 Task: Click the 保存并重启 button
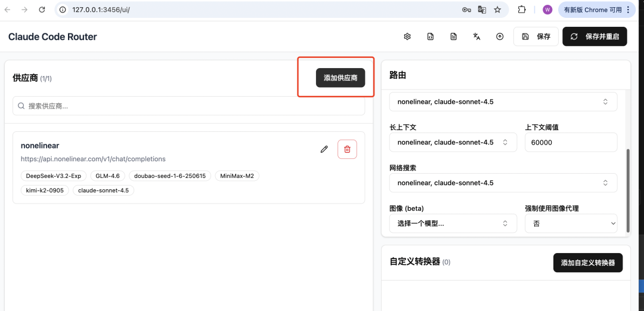point(595,36)
